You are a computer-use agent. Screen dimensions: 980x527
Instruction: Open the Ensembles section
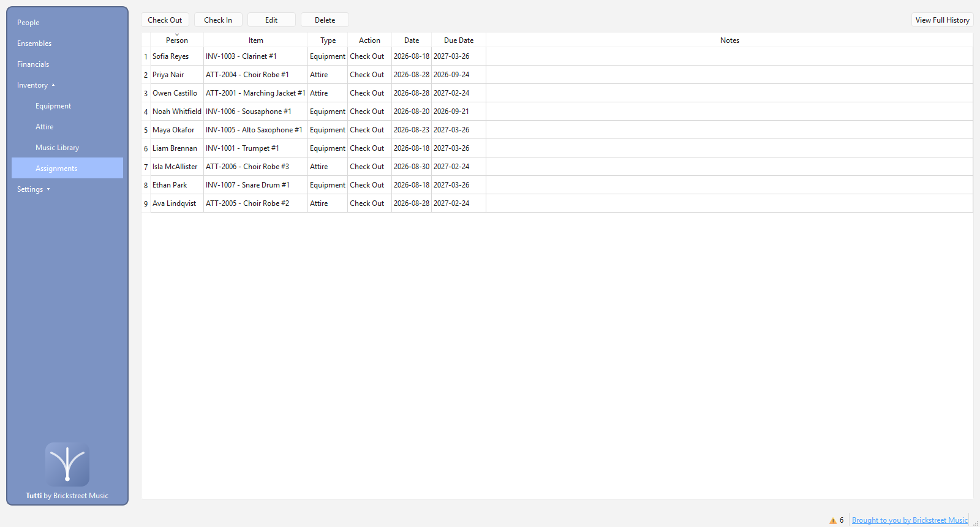click(67, 44)
